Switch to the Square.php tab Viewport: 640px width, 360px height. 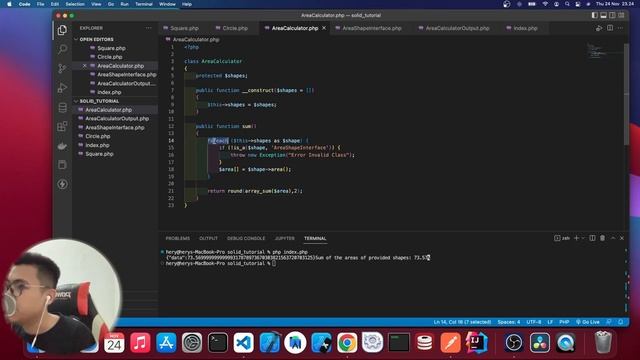(x=184, y=28)
